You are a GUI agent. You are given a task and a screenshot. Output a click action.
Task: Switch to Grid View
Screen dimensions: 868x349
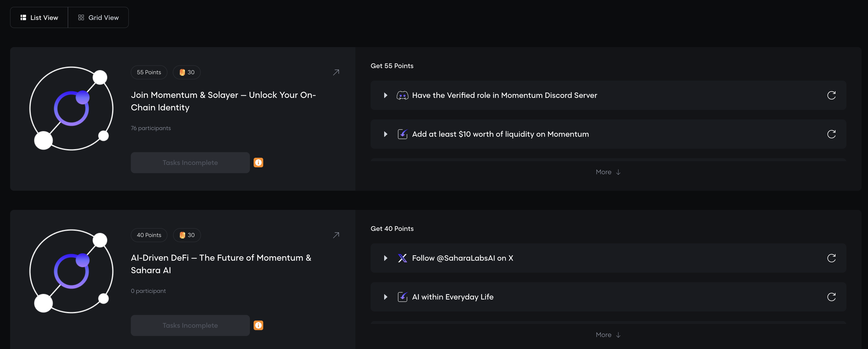point(98,18)
